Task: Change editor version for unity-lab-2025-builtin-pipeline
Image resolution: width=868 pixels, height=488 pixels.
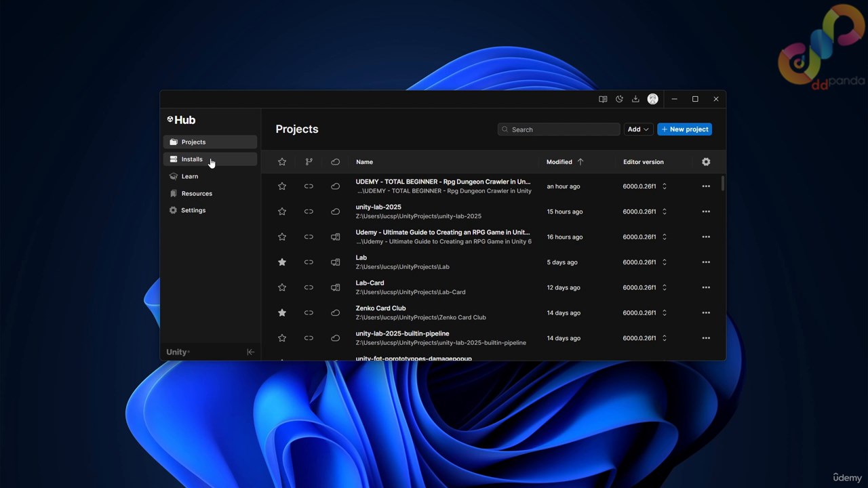Action: click(664, 338)
